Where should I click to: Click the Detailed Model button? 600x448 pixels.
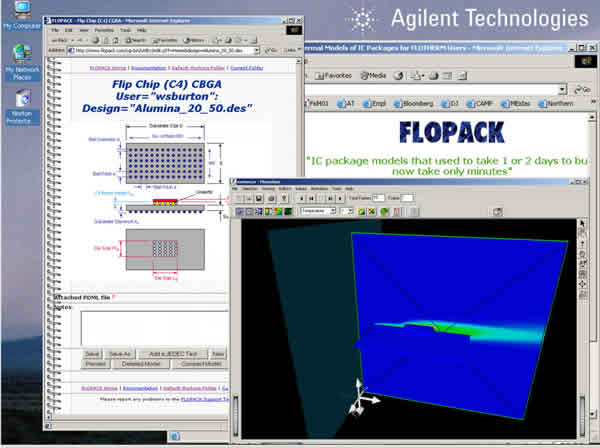141,364
